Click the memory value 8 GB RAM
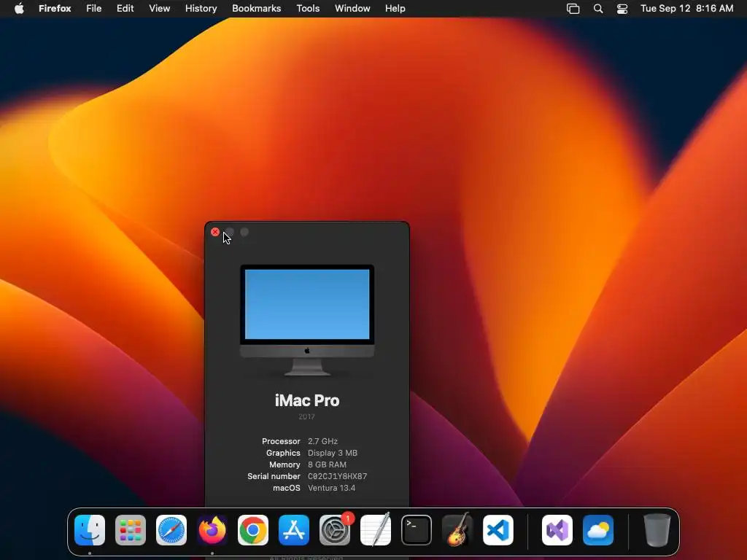747x560 pixels. 327,464
